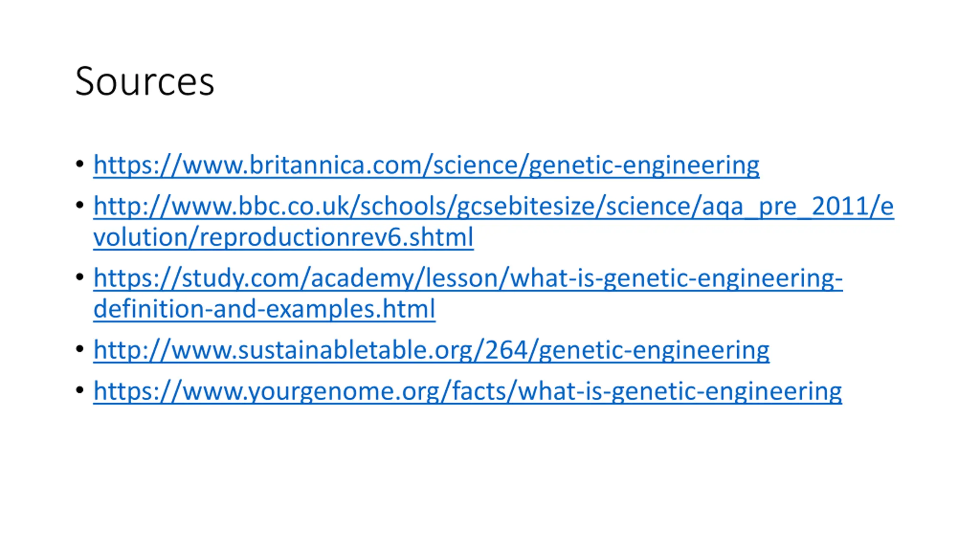Click "gcsebitesize" within the BBC URL

[526, 207]
